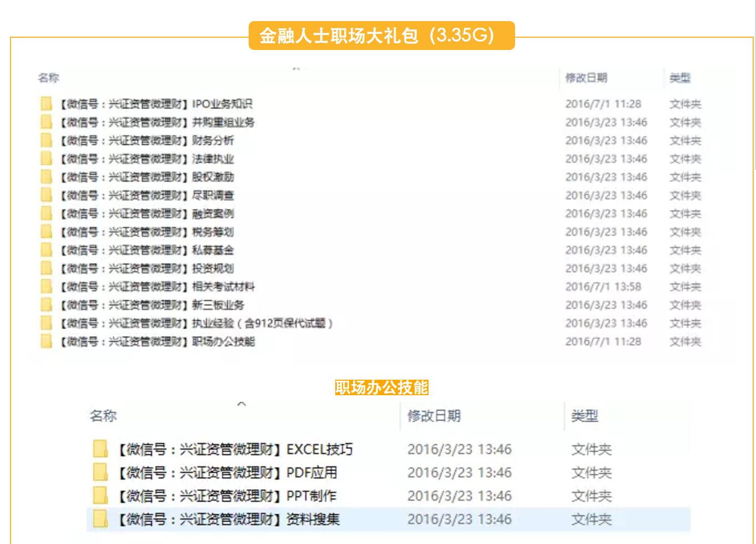Click the orange 职场办公技能 section heading

tap(382, 387)
